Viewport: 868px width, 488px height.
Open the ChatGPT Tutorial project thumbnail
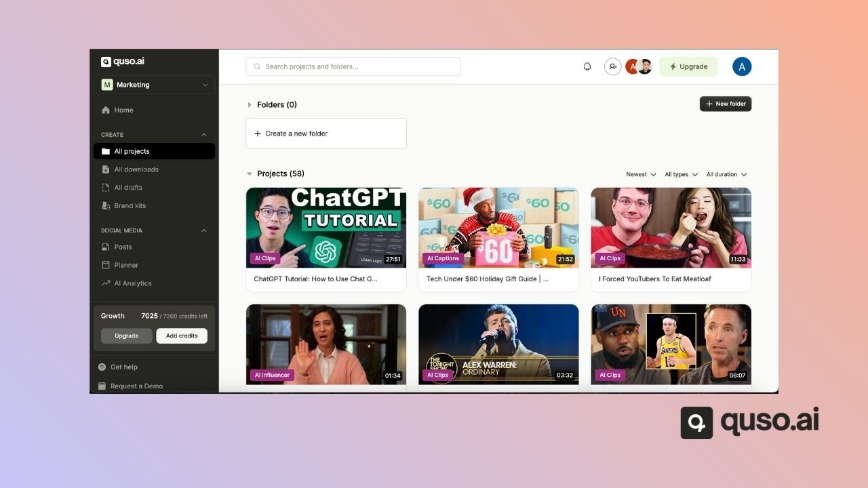pyautogui.click(x=326, y=228)
